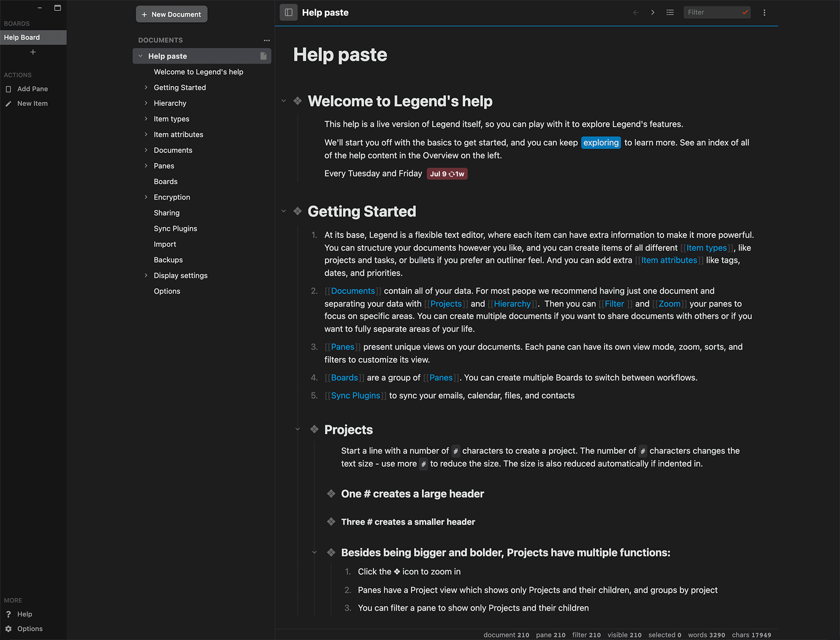Viewport: 840px width, 640px height.
Task: Collapse the Help paste document tree
Action: pos(140,56)
